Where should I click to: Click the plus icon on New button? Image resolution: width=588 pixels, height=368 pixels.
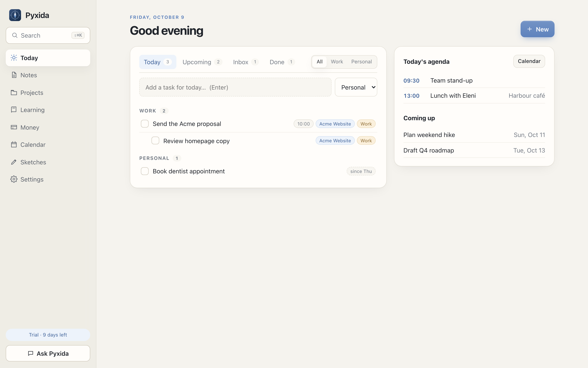coord(529,29)
